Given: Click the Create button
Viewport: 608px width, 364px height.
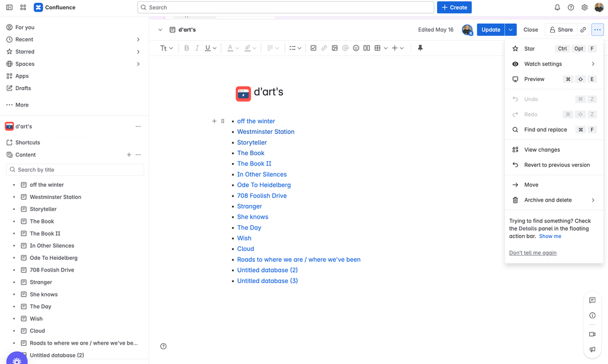Looking at the screenshot, I should coord(454,7).
